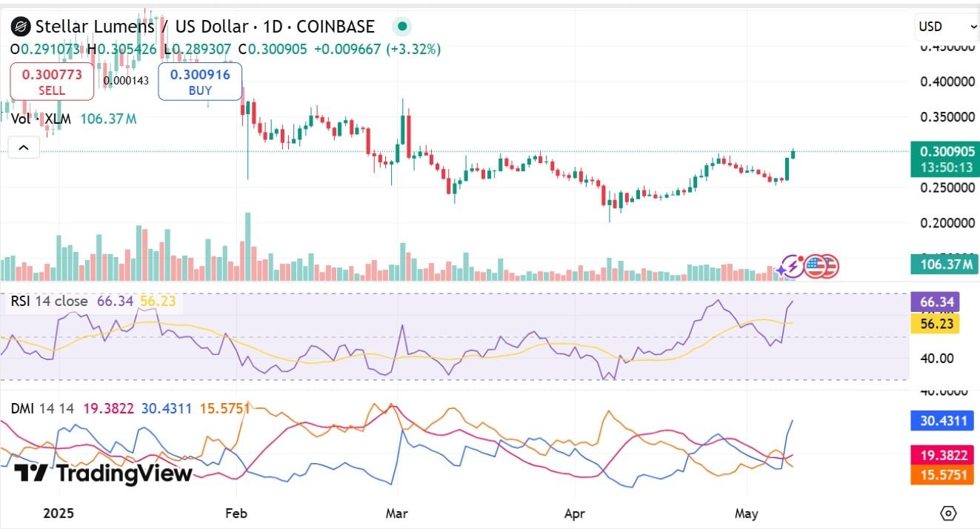The image size is (980, 529).
Task: Click the green market status dot
Action: coord(402,27)
